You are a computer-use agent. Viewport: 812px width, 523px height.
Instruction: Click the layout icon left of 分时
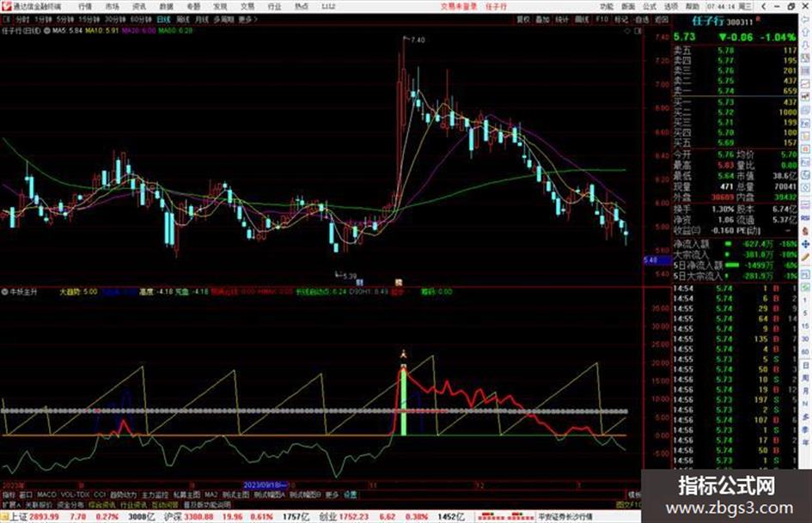[x=7, y=19]
